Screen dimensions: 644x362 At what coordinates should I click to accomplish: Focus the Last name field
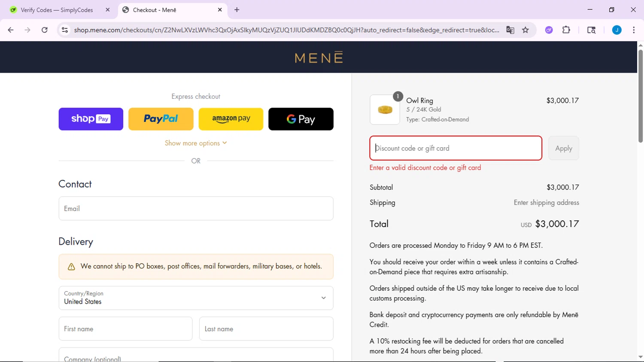coord(266,329)
